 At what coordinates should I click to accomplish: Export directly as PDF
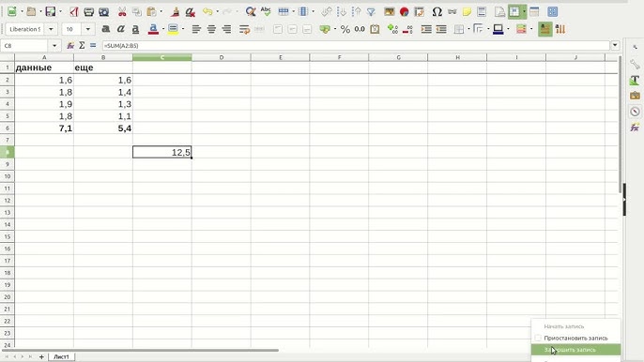74,12
